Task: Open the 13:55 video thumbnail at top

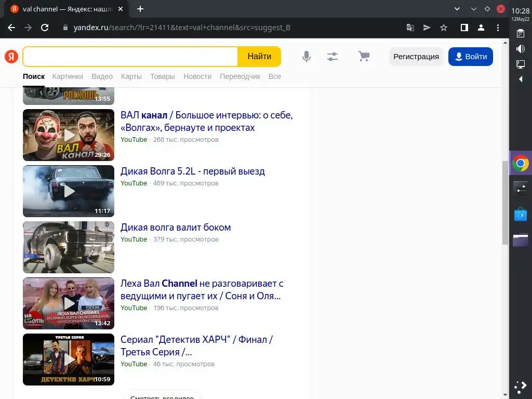Action: tap(69, 96)
